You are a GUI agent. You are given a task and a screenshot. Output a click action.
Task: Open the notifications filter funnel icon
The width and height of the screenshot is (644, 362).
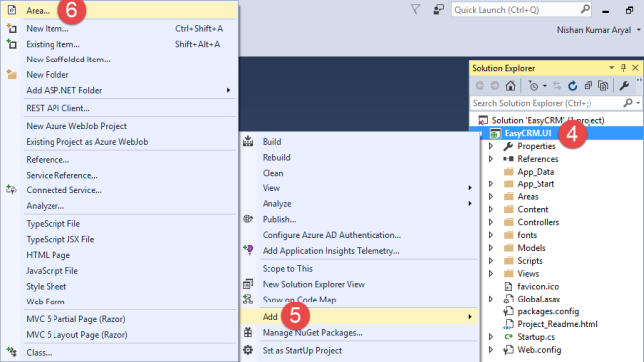coord(416,10)
